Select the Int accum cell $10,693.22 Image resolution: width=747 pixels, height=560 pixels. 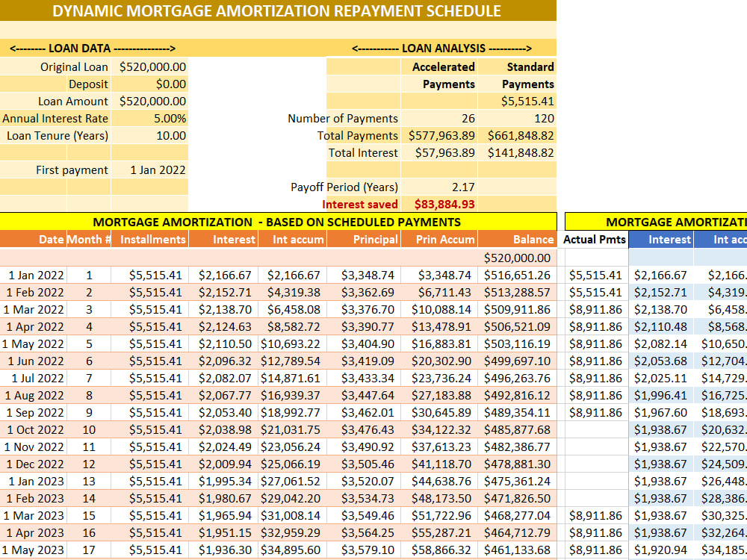(293, 343)
